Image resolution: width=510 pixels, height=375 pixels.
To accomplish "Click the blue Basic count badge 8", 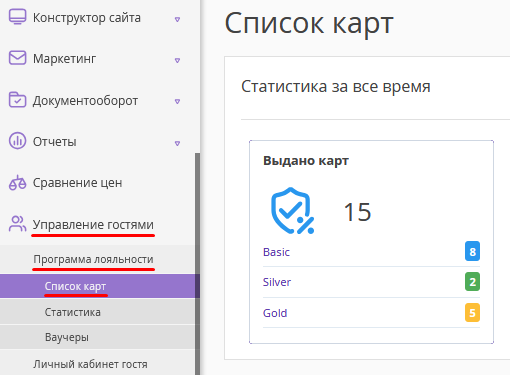I will pyautogui.click(x=472, y=251).
